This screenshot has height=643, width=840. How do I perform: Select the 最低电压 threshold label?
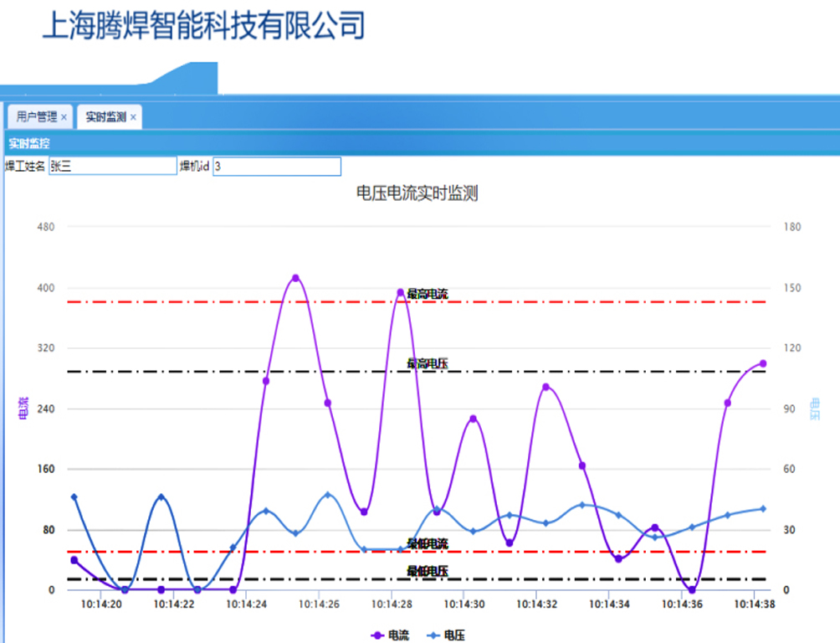coord(428,571)
